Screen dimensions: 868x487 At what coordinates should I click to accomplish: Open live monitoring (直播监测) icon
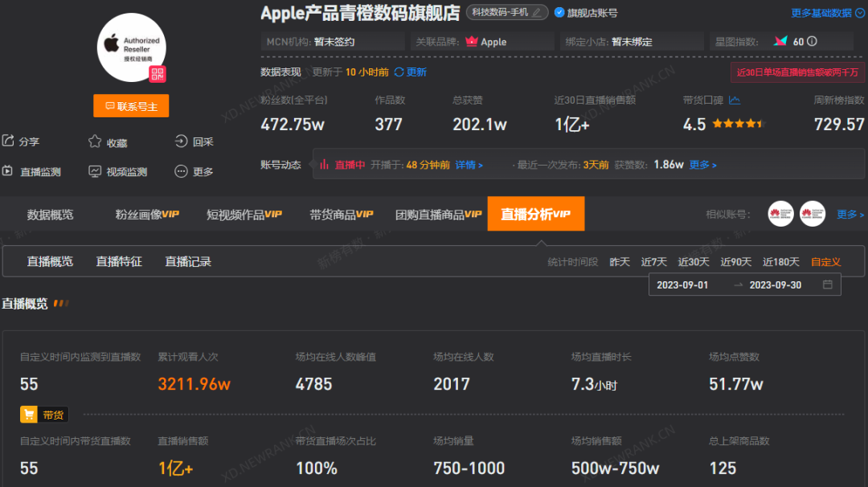tap(8, 171)
